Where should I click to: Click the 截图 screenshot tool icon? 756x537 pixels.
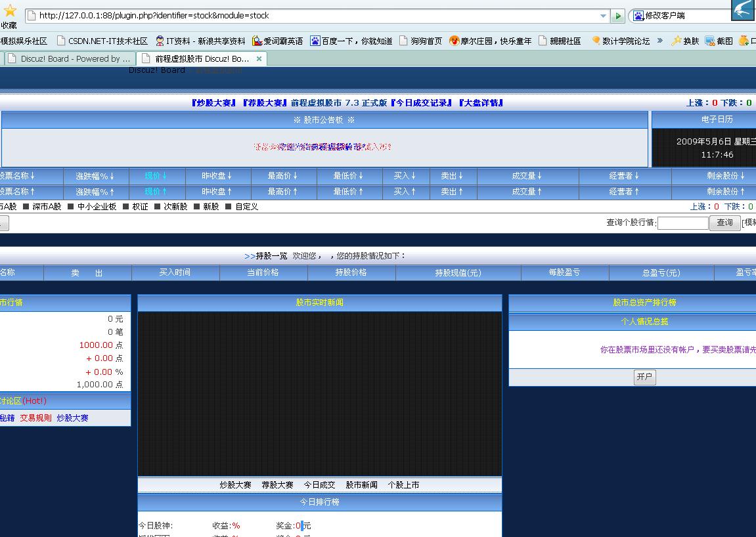[x=710, y=41]
